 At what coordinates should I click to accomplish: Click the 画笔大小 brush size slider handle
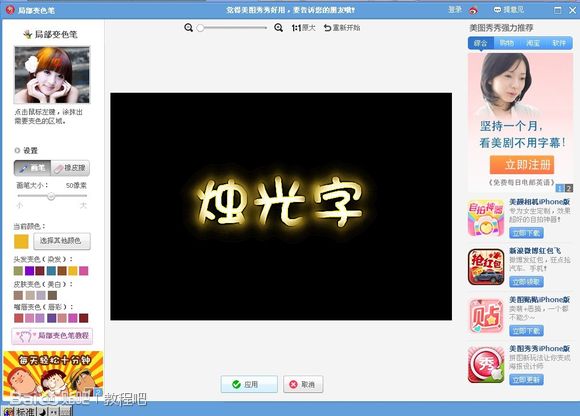[51, 196]
